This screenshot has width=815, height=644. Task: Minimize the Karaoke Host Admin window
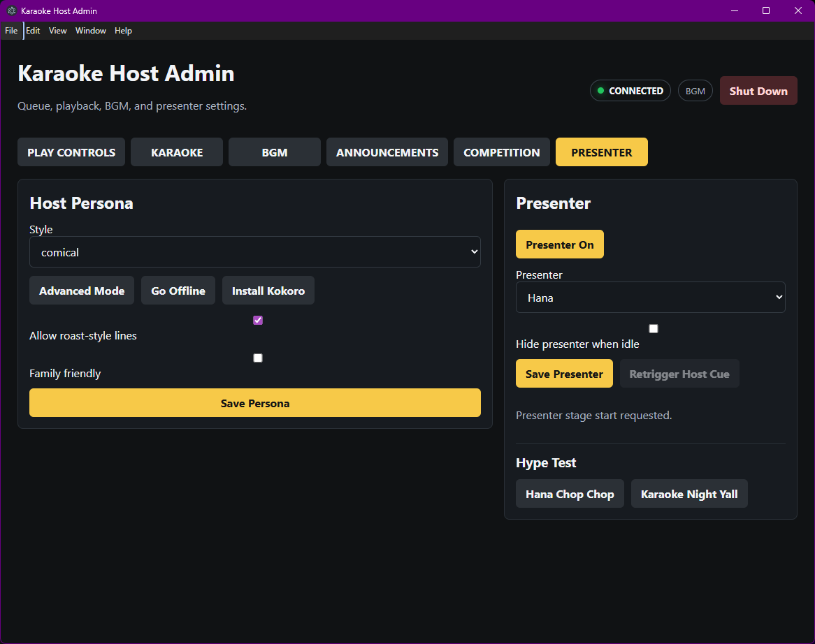(x=735, y=10)
